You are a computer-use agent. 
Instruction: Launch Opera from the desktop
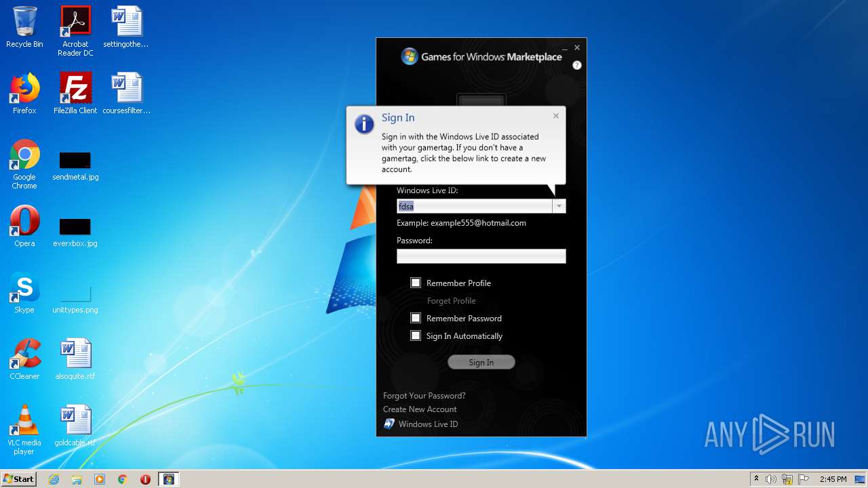point(24,226)
